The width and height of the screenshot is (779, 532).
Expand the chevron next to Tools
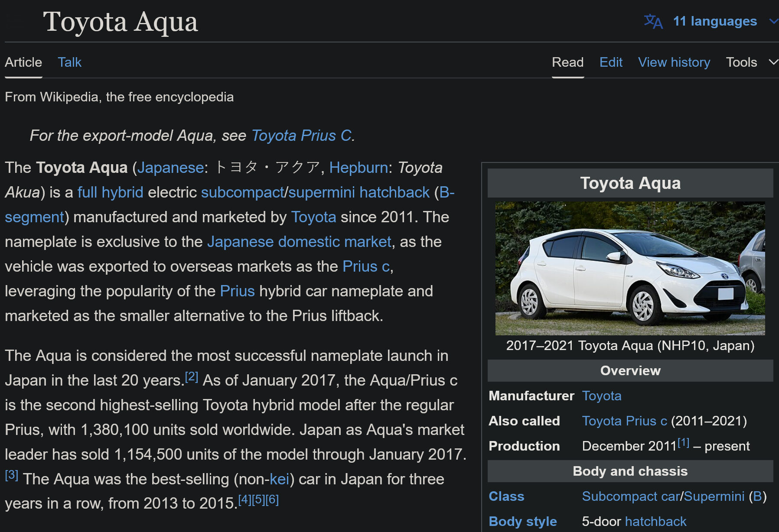(x=773, y=62)
